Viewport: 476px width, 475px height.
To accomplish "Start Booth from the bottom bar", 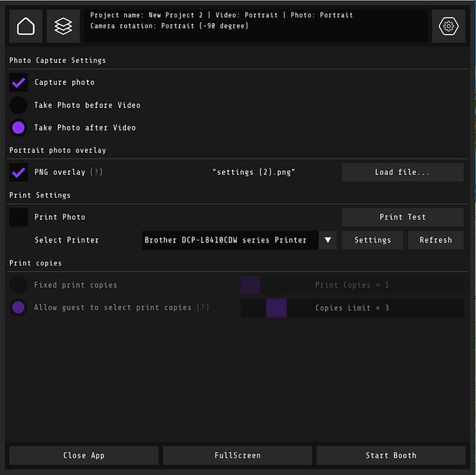I will 391,455.
